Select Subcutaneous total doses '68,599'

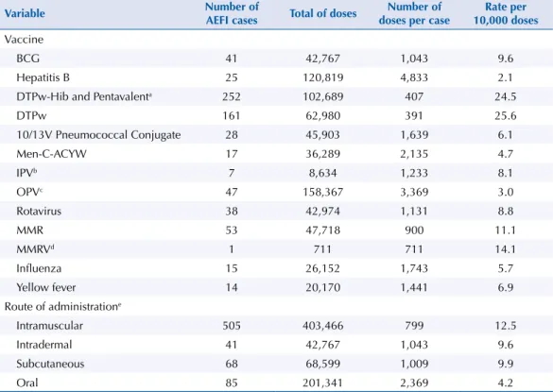pos(323,364)
